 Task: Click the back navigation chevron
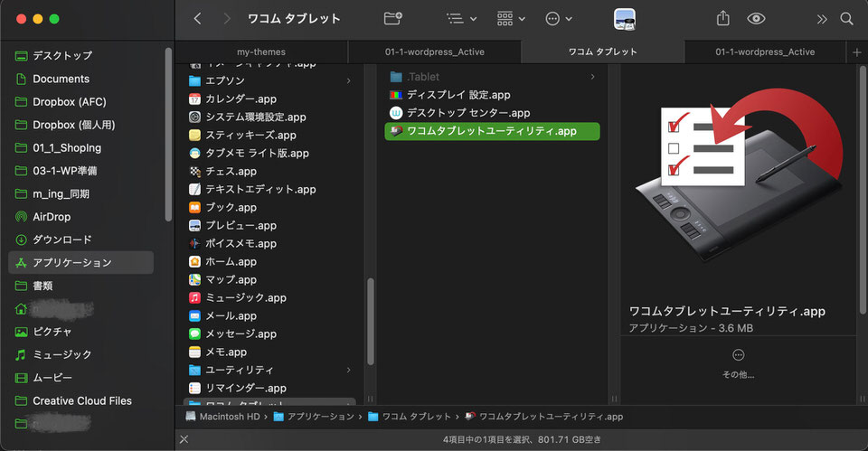tap(198, 19)
